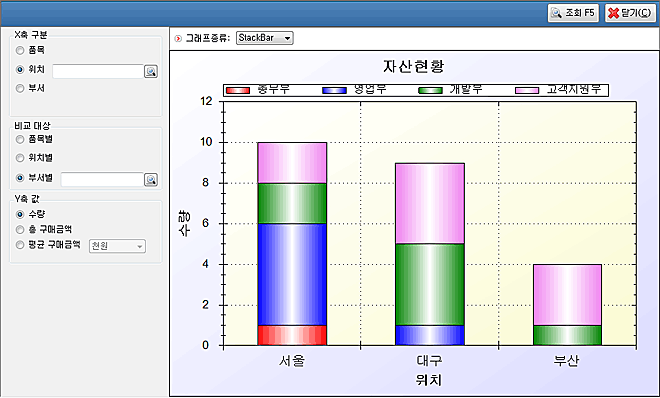Screen dimensions: 660x398
Task: Click the pink 고객지원부 legend swatch
Action: pyautogui.click(x=527, y=90)
